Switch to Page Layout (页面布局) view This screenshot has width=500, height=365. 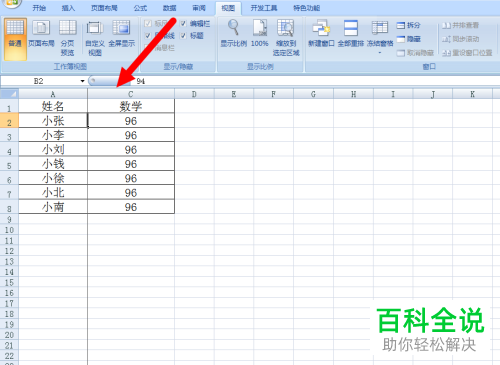point(41,34)
